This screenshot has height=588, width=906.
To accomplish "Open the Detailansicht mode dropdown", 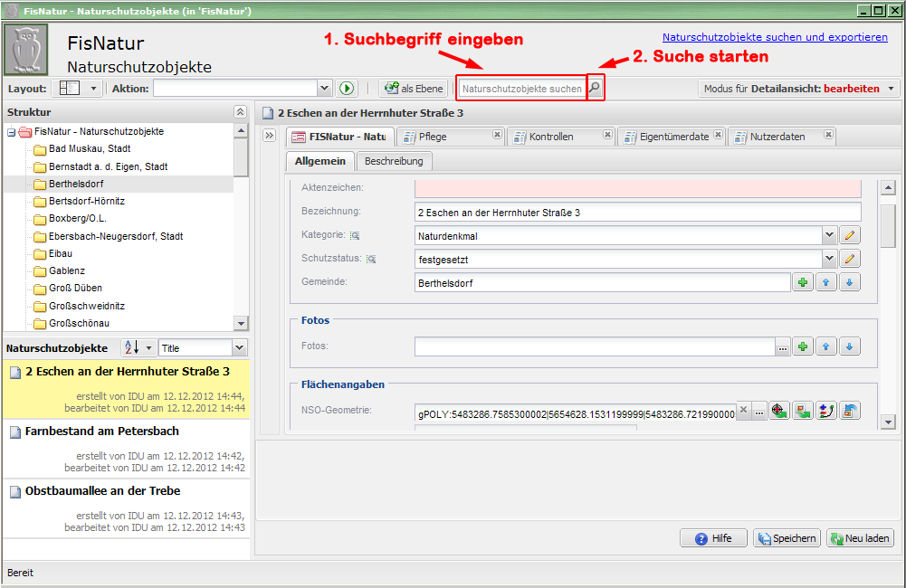I will coord(892,89).
